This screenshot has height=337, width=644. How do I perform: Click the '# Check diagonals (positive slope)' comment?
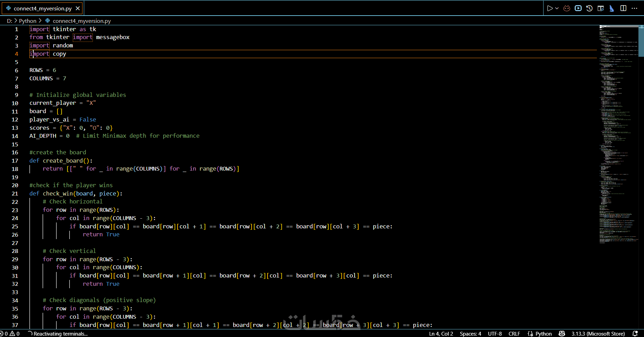(x=99, y=300)
